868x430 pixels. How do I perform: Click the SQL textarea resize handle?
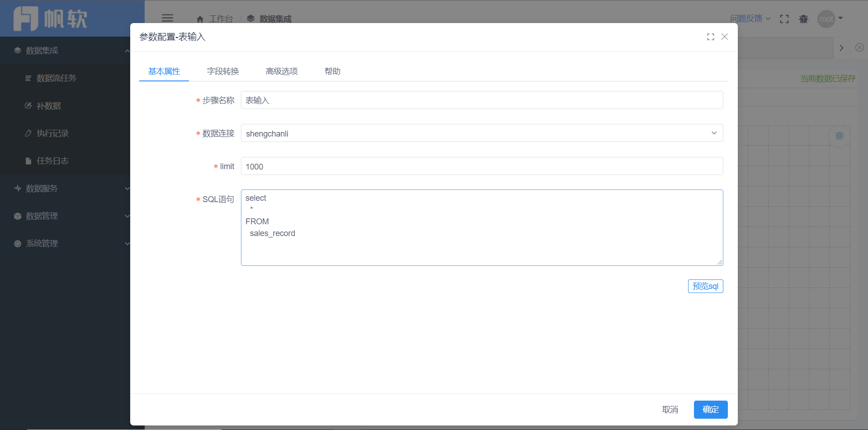click(720, 262)
